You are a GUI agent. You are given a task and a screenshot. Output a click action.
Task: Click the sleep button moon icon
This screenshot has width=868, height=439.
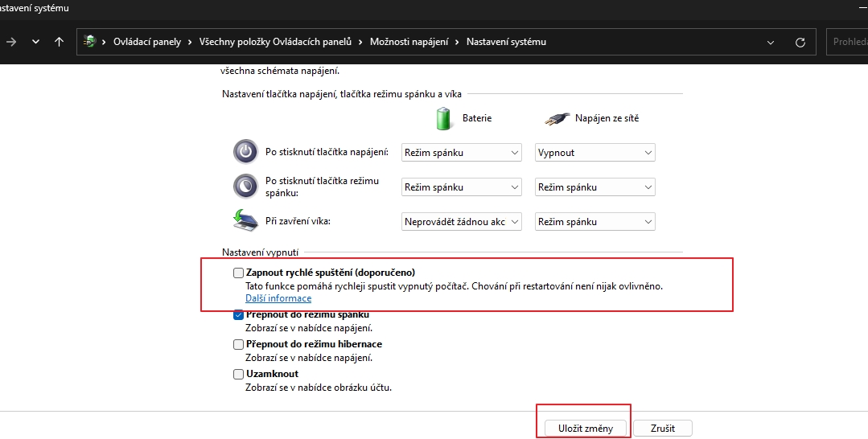[245, 187]
